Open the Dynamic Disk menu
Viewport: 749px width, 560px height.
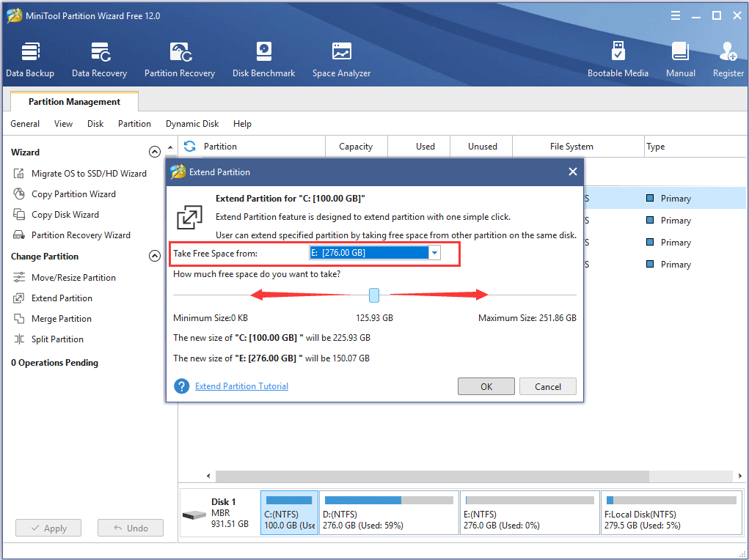tap(192, 124)
